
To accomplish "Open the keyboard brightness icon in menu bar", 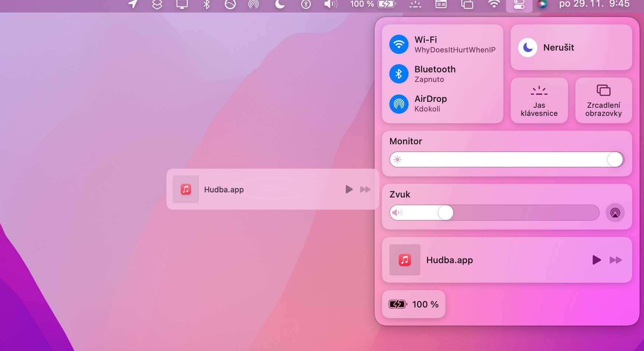I will click(x=415, y=4).
